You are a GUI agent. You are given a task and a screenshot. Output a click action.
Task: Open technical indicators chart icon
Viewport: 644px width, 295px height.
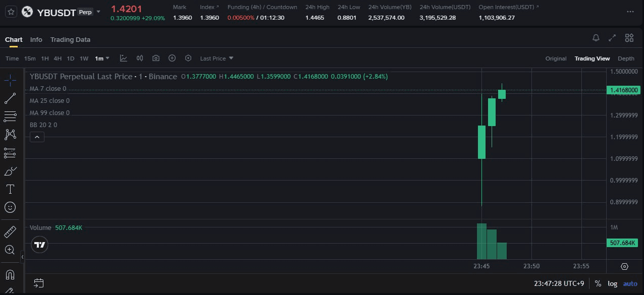[124, 58]
